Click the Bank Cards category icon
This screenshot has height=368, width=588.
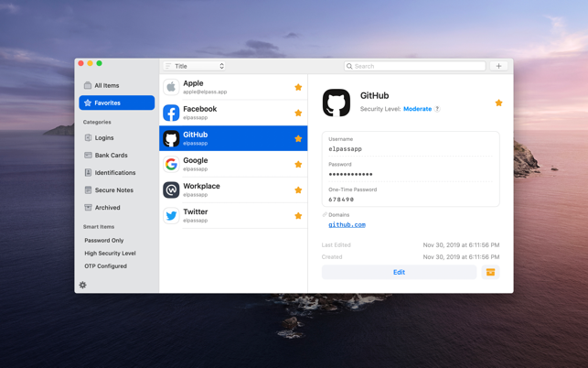point(88,155)
